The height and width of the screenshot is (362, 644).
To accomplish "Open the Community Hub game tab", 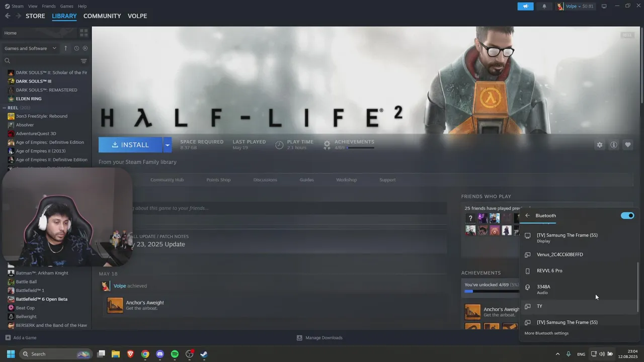I will pos(167,180).
